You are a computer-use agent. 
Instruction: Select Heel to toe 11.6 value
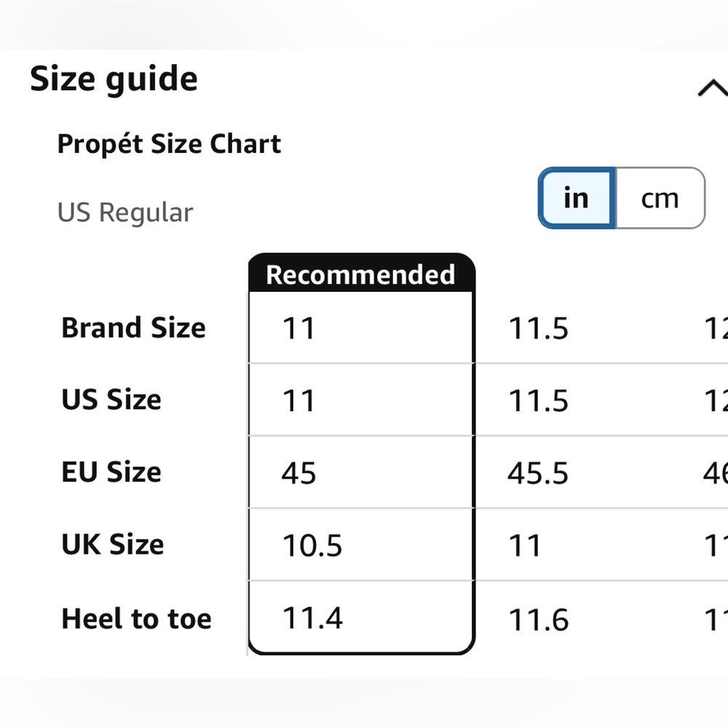click(x=539, y=620)
